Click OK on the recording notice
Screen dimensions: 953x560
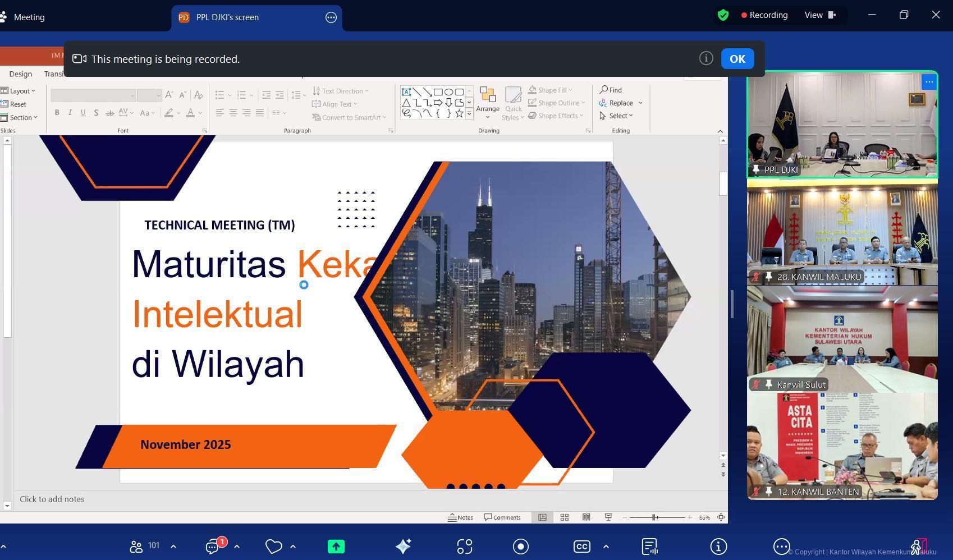pos(737,59)
